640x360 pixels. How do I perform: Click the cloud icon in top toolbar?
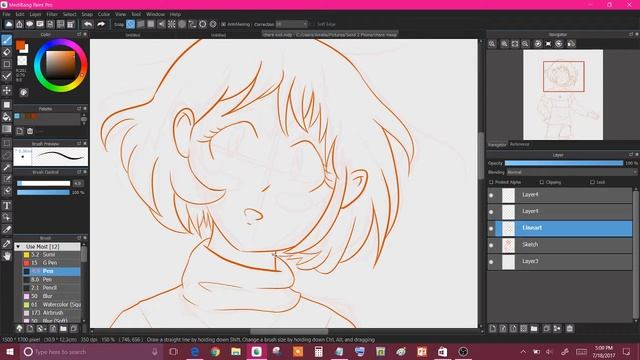point(9,24)
